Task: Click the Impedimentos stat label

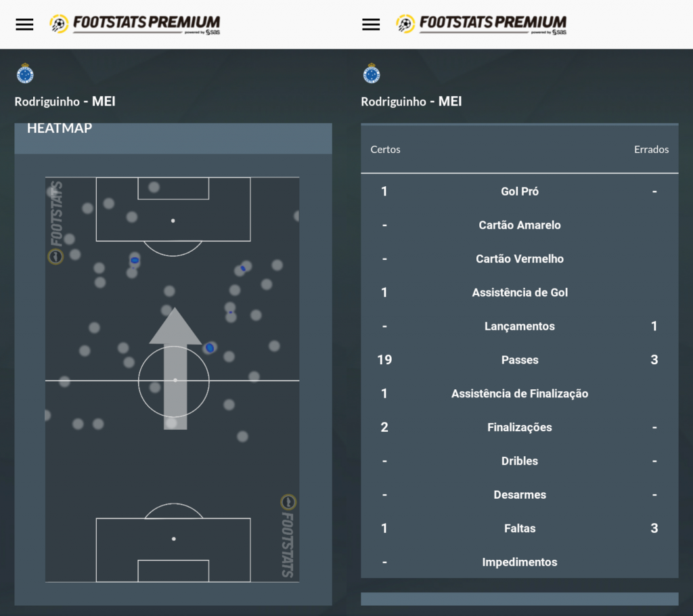Action: (x=520, y=562)
